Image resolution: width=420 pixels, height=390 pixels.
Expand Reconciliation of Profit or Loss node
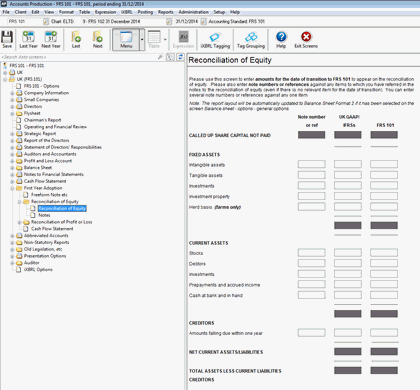click(x=19, y=222)
